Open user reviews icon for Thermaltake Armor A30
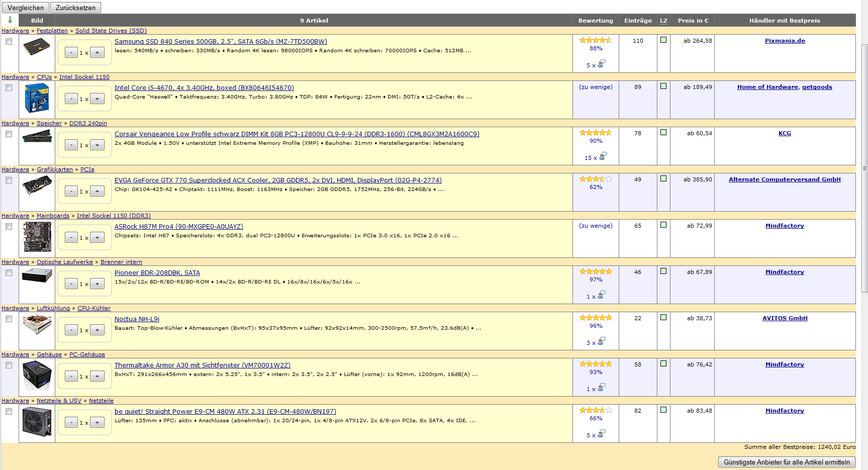Image resolution: width=868 pixels, height=470 pixels. [602, 388]
